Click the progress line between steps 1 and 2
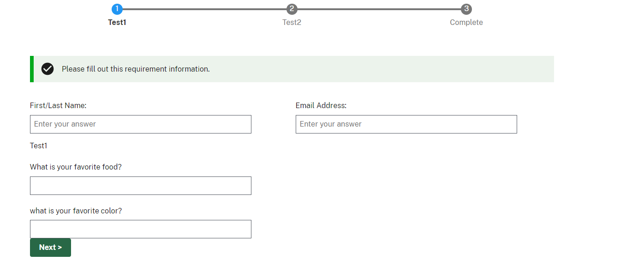The image size is (644, 261). click(204, 9)
